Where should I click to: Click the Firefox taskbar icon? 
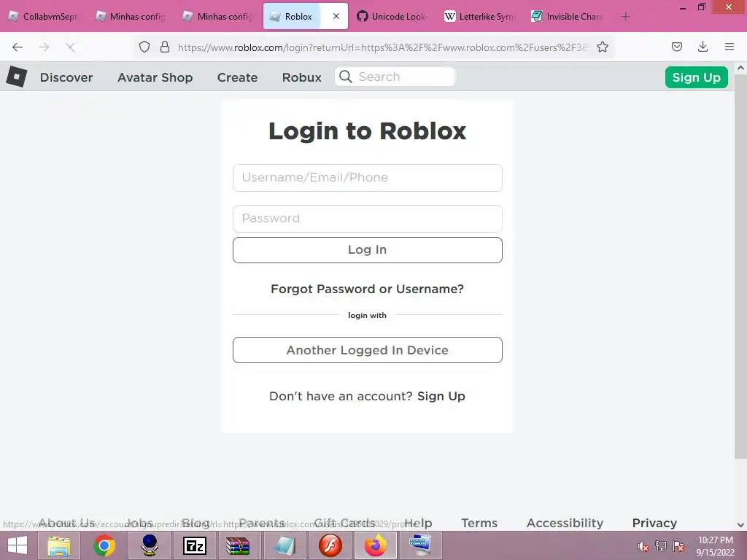[376, 545]
